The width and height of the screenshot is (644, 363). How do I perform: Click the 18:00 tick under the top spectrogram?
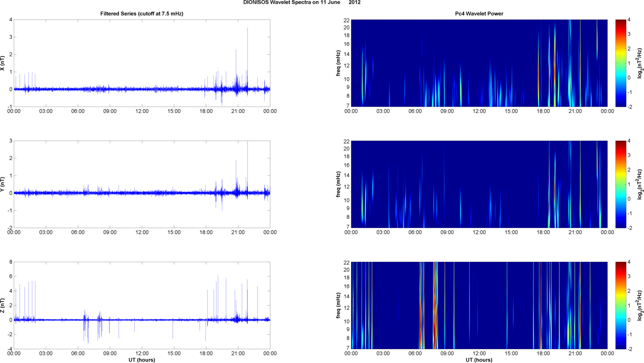[543, 111]
